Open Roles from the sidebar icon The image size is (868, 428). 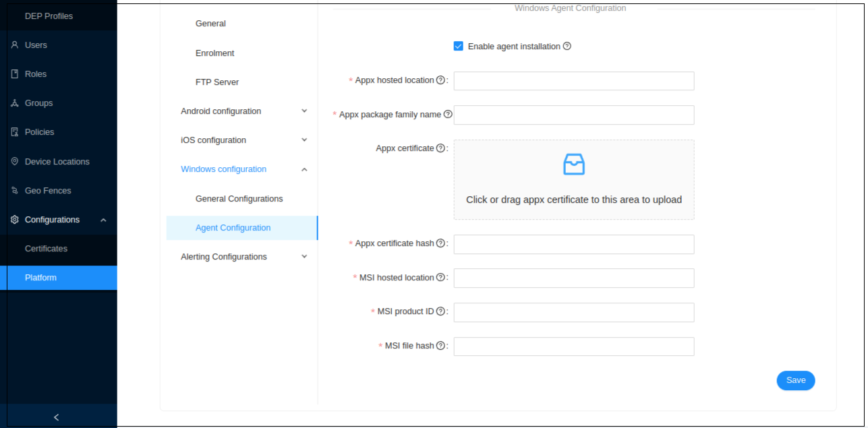point(13,73)
